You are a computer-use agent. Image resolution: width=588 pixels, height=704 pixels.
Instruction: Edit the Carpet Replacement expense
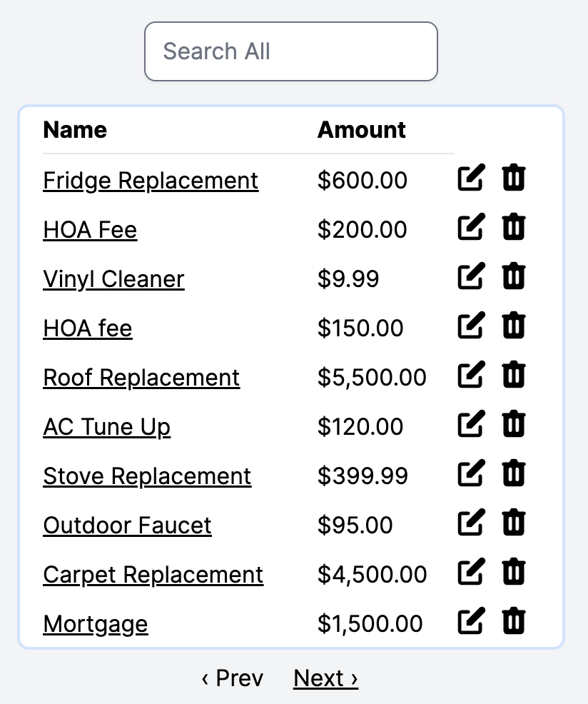(471, 572)
